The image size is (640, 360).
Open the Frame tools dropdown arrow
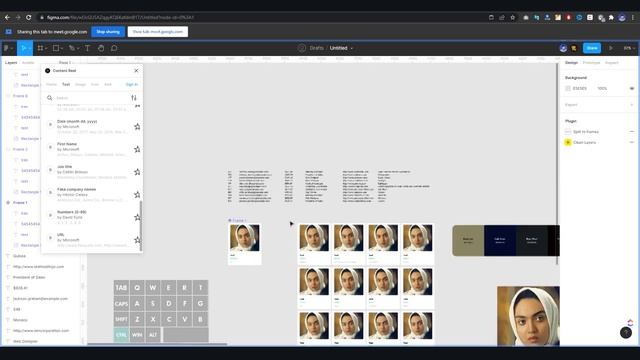[46, 49]
